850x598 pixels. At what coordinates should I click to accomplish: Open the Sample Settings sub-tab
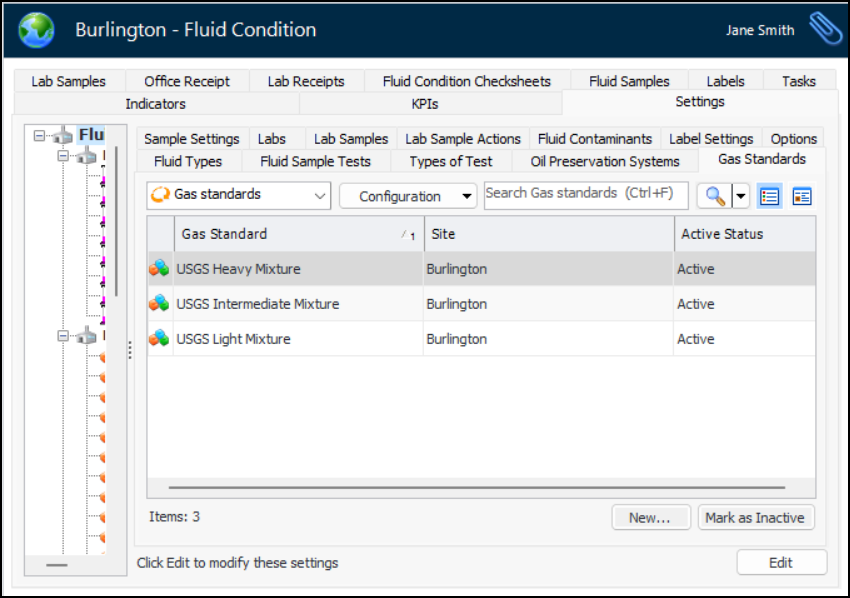pyautogui.click(x=191, y=139)
